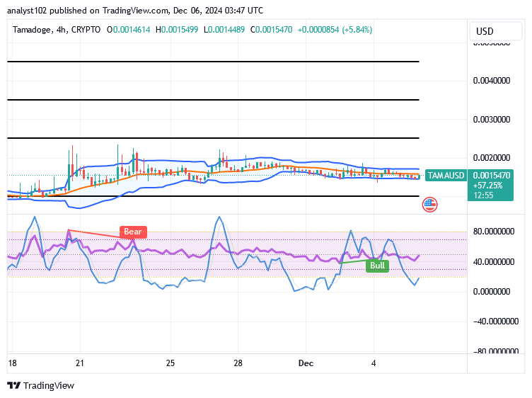This screenshot has width=532, height=398.
Task: Click the close value C0.0015470
Action: 272,30
